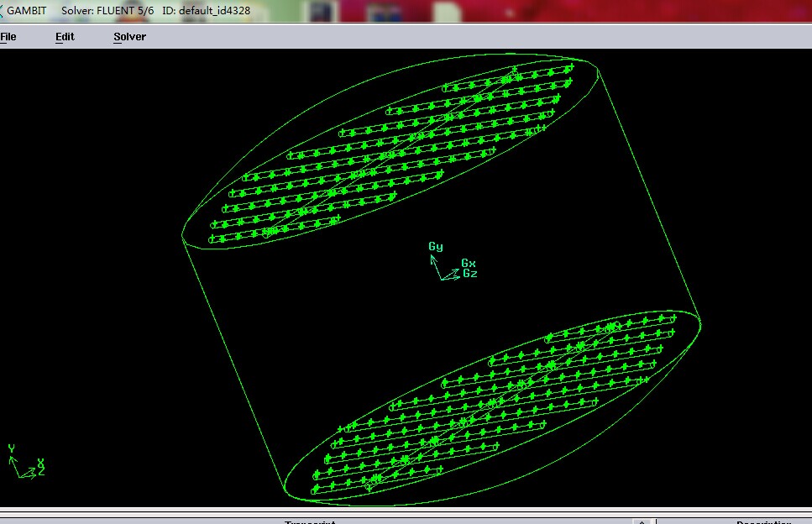Open the Edit menu
Screen dimensions: 812x524
pyautogui.click(x=65, y=37)
